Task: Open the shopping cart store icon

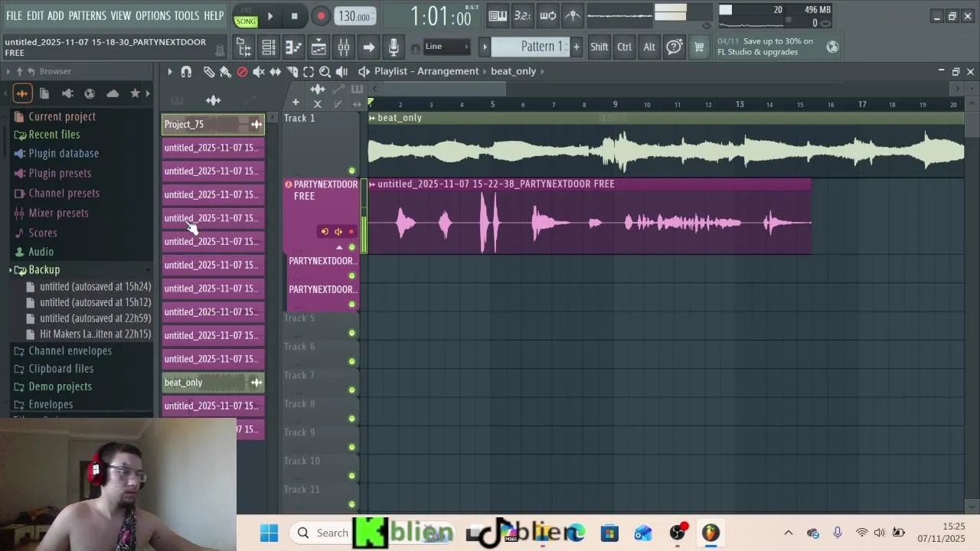Action: [699, 47]
